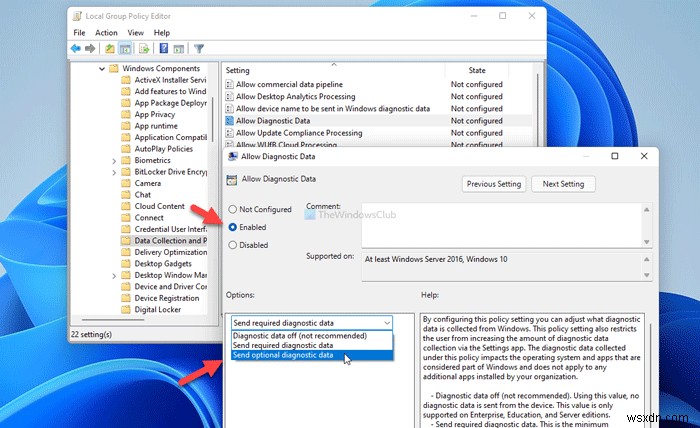Click the icon beside Allow Diagnostic Data row
This screenshot has height=428, width=700.
[229, 121]
